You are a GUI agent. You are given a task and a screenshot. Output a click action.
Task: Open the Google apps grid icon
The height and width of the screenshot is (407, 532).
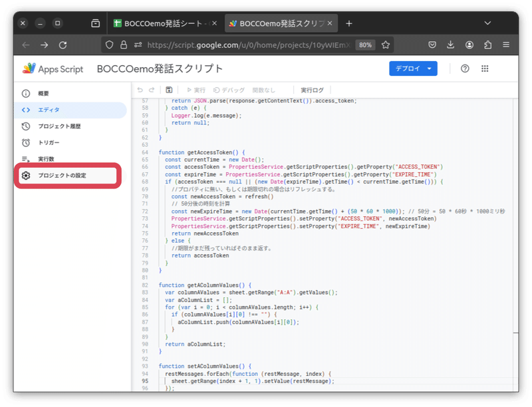click(485, 68)
